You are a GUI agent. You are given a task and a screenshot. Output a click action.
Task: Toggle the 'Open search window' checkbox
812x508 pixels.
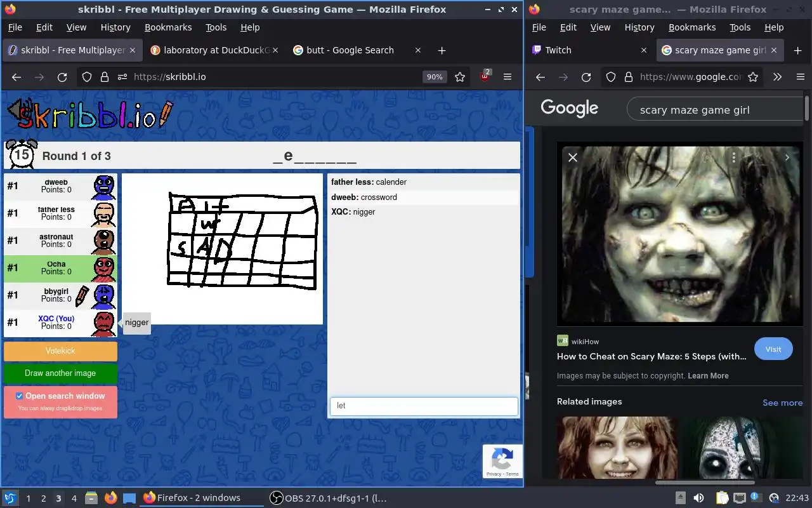(x=19, y=396)
